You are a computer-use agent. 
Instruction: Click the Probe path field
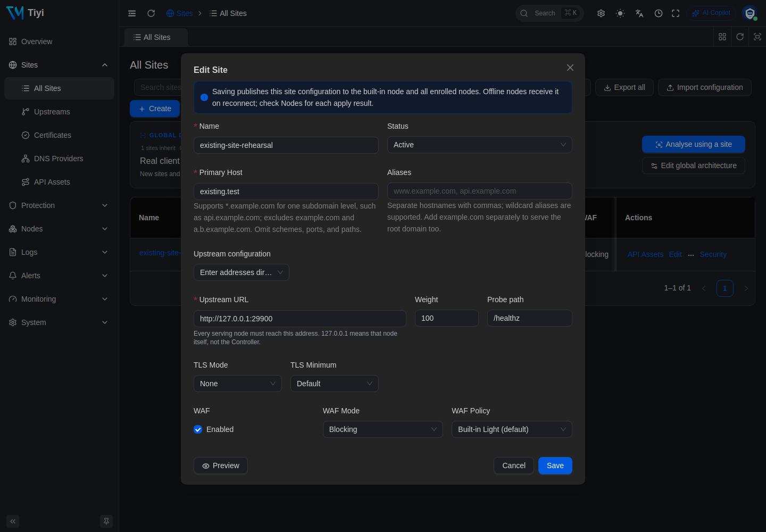529,318
